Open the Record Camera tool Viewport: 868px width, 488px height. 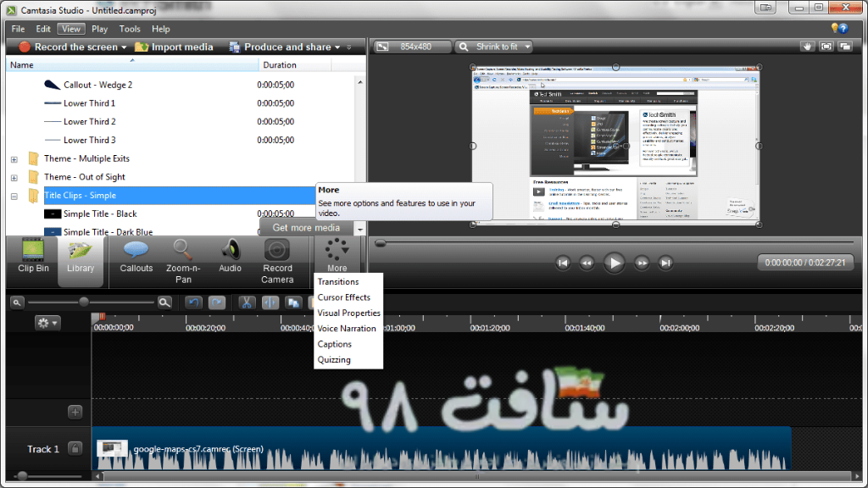pos(277,262)
